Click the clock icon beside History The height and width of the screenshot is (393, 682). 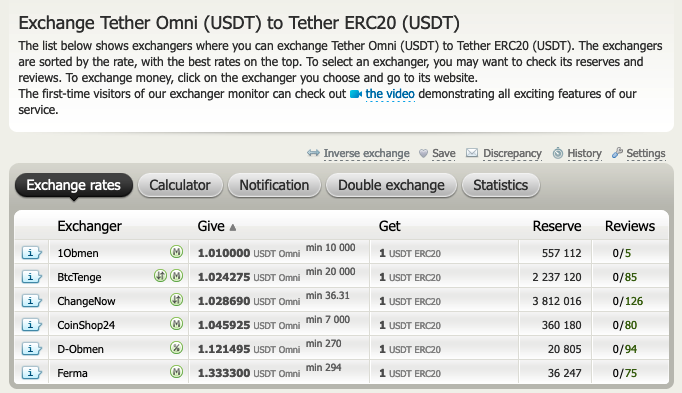[x=558, y=153]
